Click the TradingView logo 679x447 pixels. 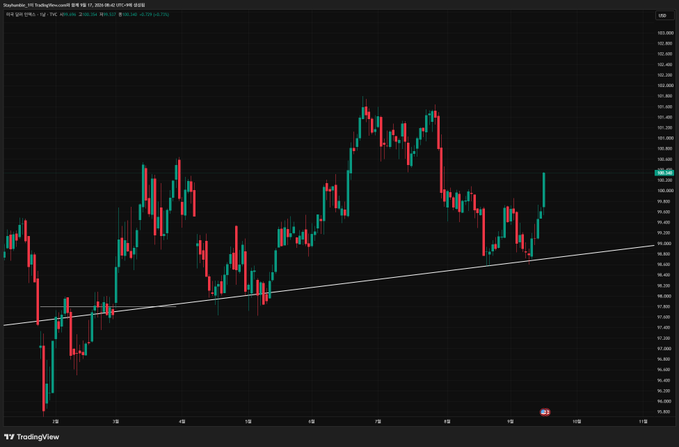coord(32,437)
